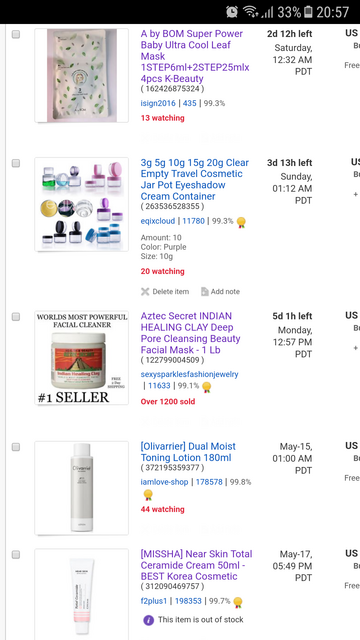The image size is (360, 640).
Task: Click top rated badge next to eqixcloud
Action: tap(241, 222)
